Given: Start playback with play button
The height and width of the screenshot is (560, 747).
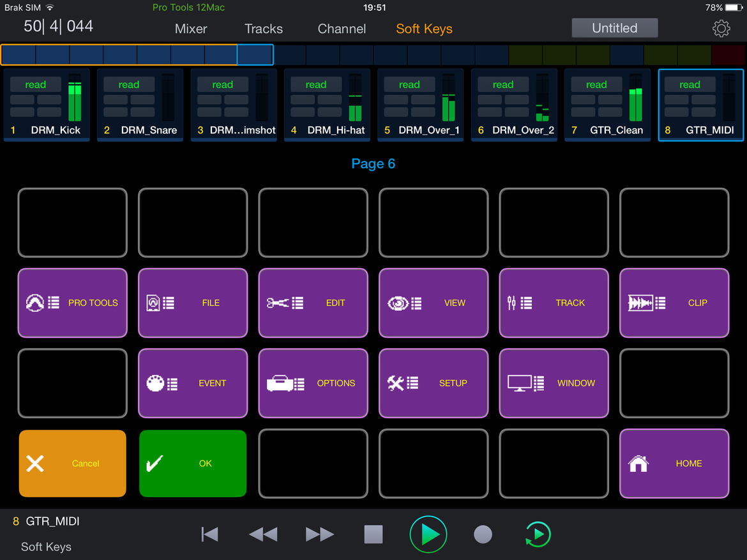Looking at the screenshot, I should (428, 534).
